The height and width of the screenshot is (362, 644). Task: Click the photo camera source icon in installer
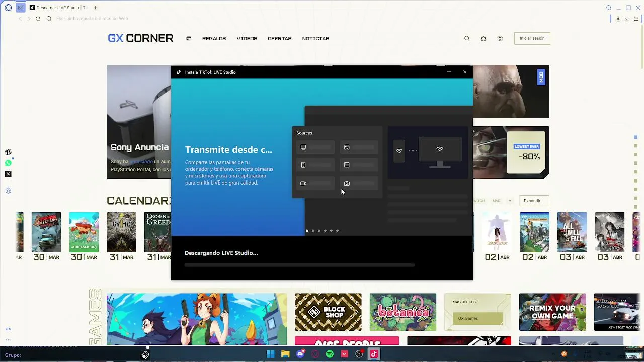347,183
